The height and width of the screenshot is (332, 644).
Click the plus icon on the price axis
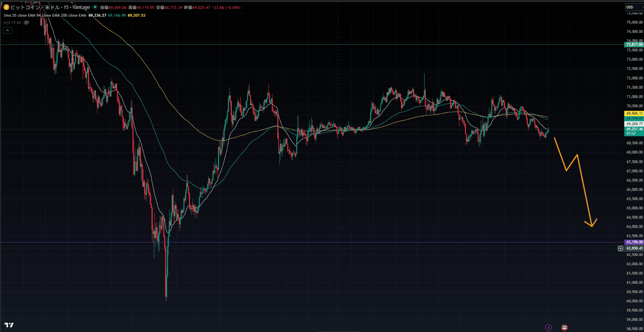620,248
